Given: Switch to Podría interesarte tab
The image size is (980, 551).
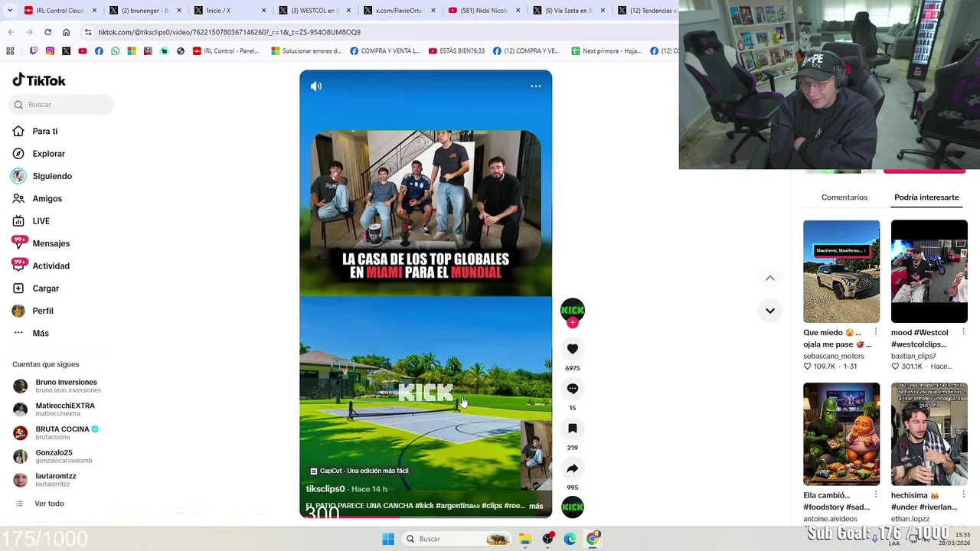Looking at the screenshot, I should pyautogui.click(x=926, y=197).
